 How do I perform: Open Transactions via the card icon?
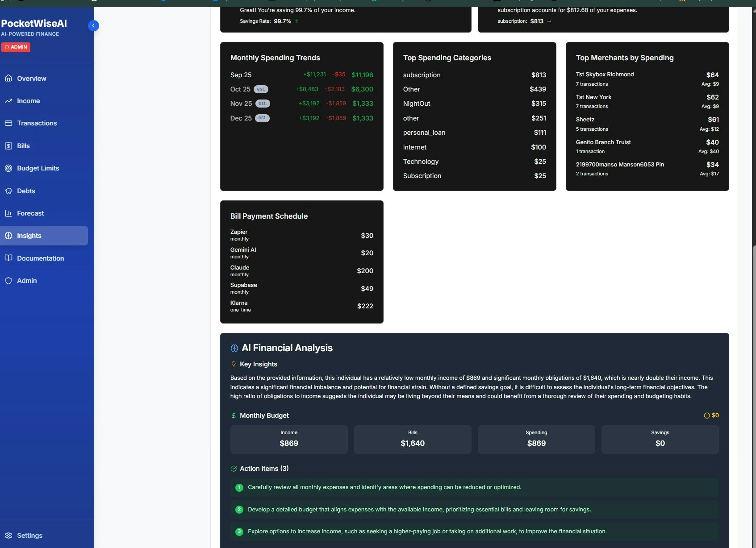[9, 123]
